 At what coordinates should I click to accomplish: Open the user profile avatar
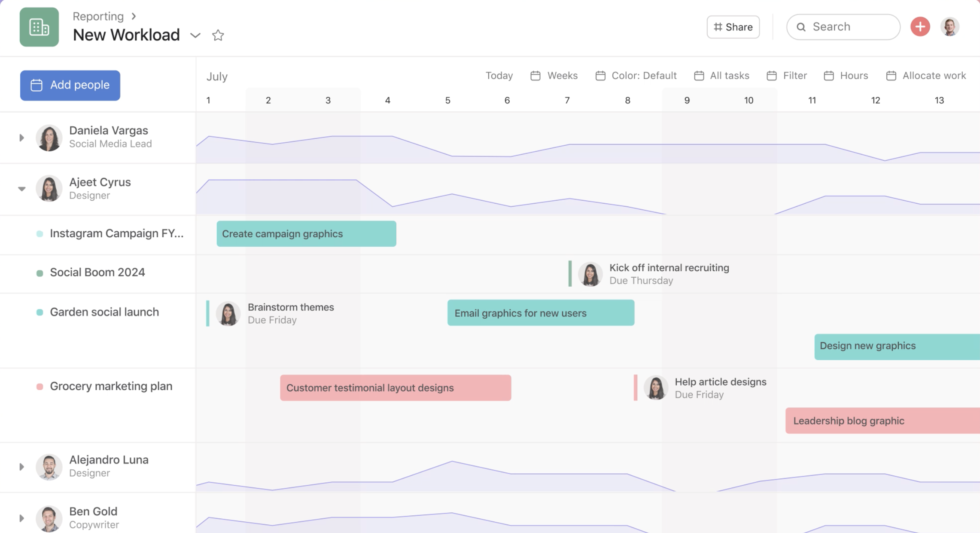[x=950, y=27]
